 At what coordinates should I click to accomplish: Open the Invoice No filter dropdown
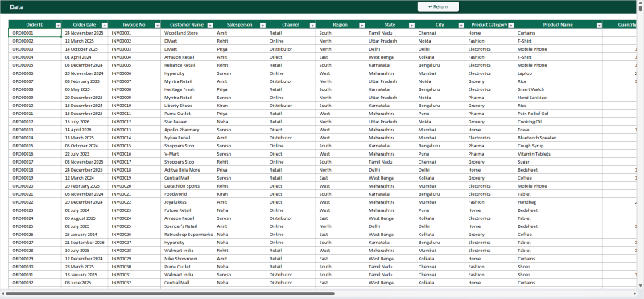[x=157, y=25]
